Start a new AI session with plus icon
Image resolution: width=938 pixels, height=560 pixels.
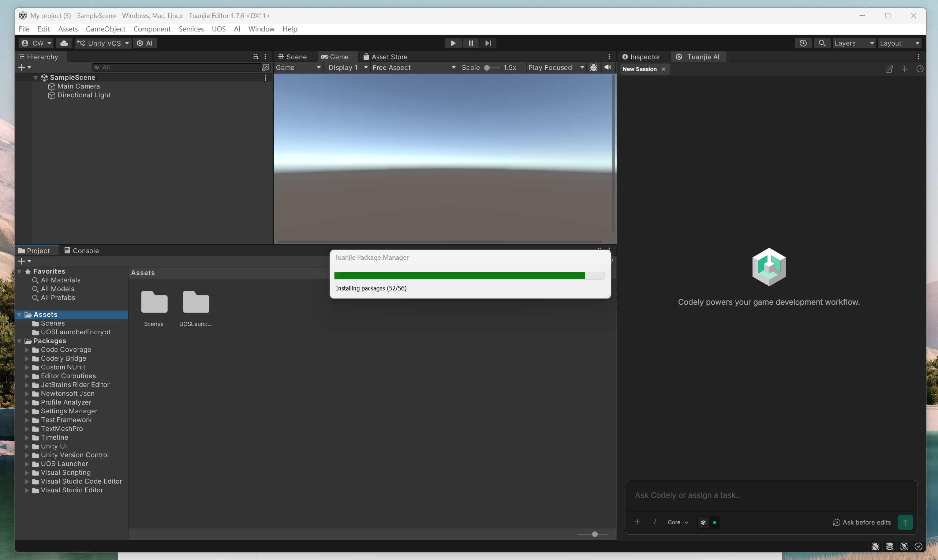pos(904,69)
